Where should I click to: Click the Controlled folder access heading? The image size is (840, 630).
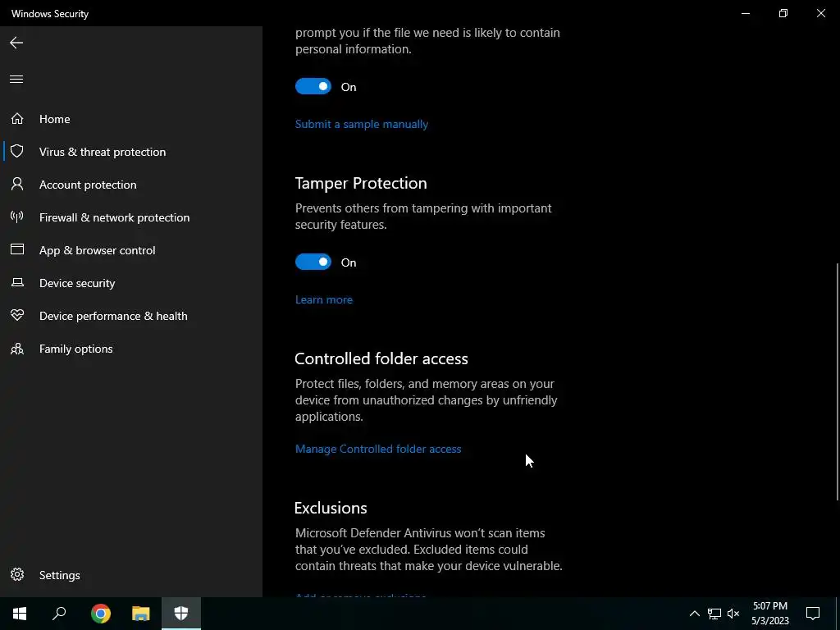point(381,358)
